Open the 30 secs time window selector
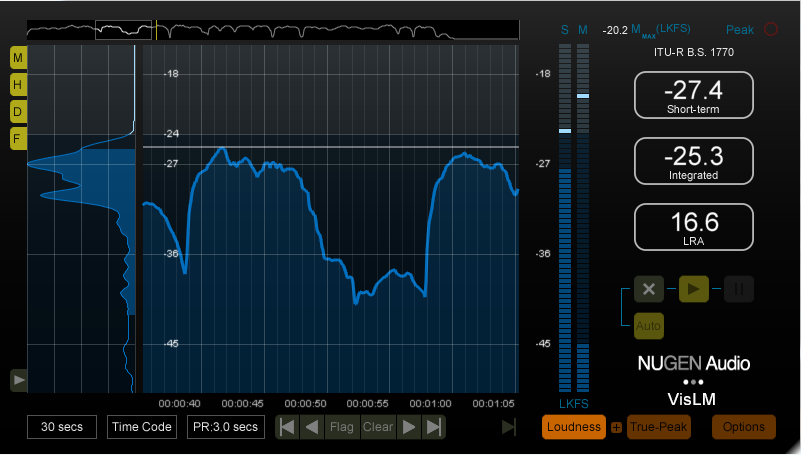The width and height of the screenshot is (801, 455). (62, 427)
